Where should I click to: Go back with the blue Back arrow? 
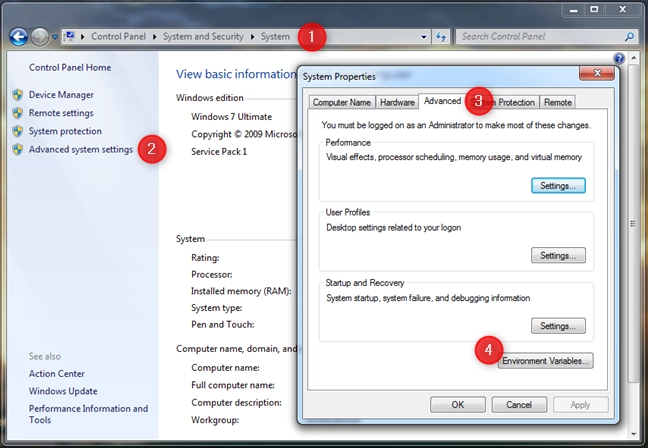coord(19,37)
